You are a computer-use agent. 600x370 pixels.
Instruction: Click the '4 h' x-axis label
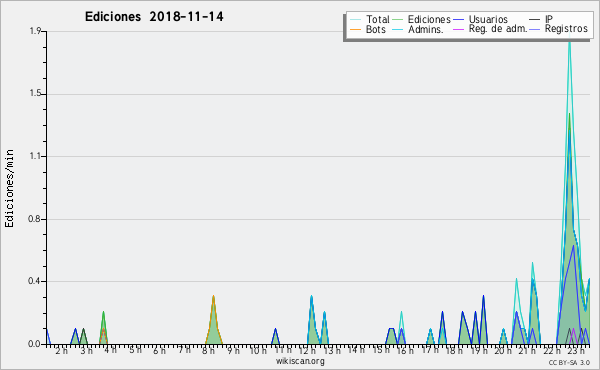click(x=111, y=350)
